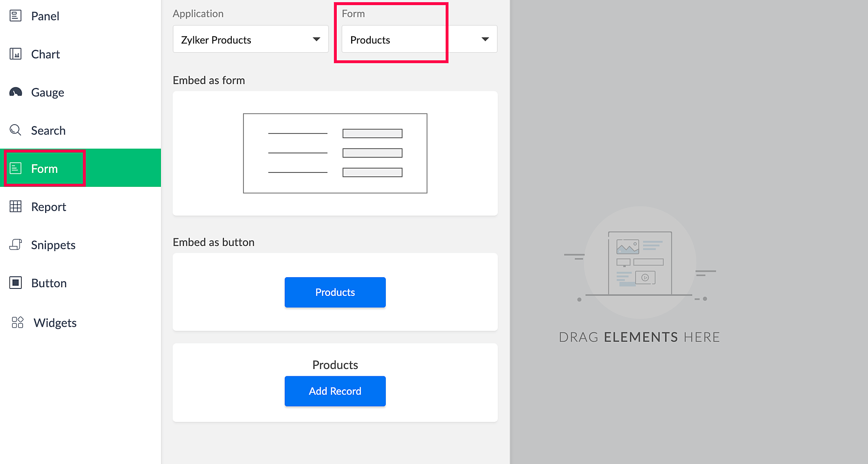Select Chart from the element list
This screenshot has width=868, height=464.
click(x=46, y=54)
